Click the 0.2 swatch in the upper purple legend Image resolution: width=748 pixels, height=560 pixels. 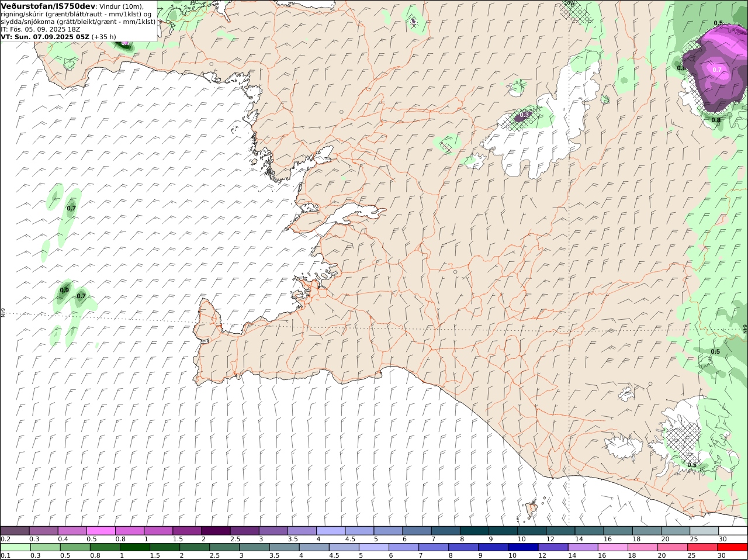point(15,531)
